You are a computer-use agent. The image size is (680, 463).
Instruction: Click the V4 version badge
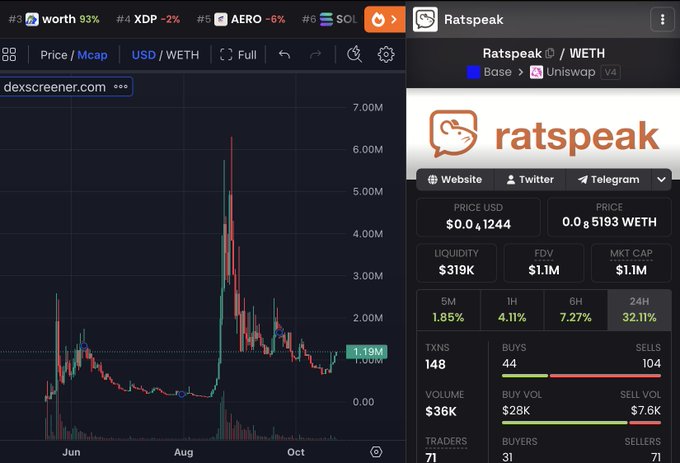click(x=610, y=72)
